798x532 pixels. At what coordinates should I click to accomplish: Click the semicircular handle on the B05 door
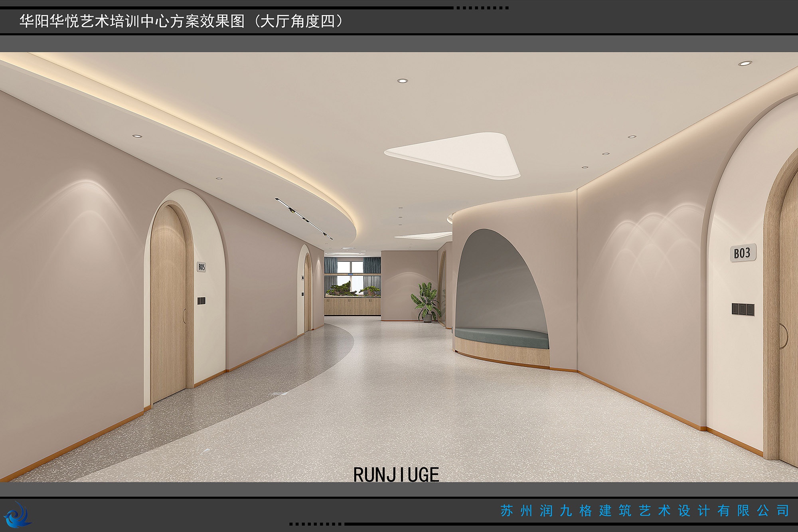[185, 315]
